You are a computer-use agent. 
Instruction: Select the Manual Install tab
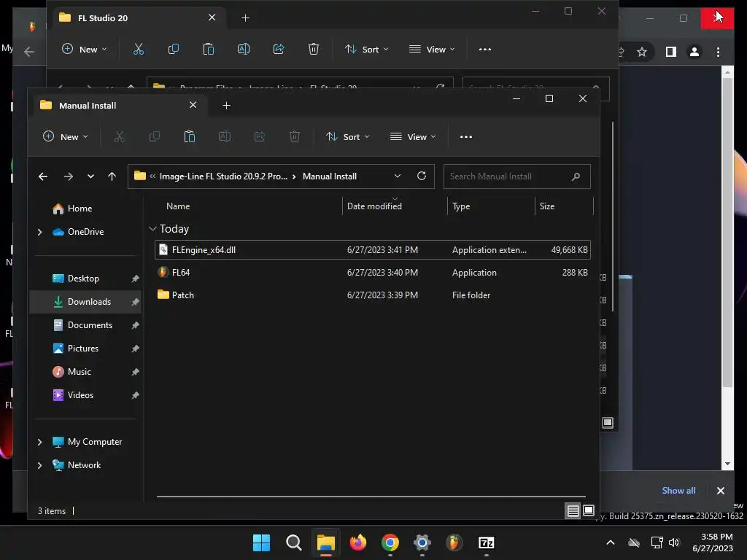click(x=119, y=105)
